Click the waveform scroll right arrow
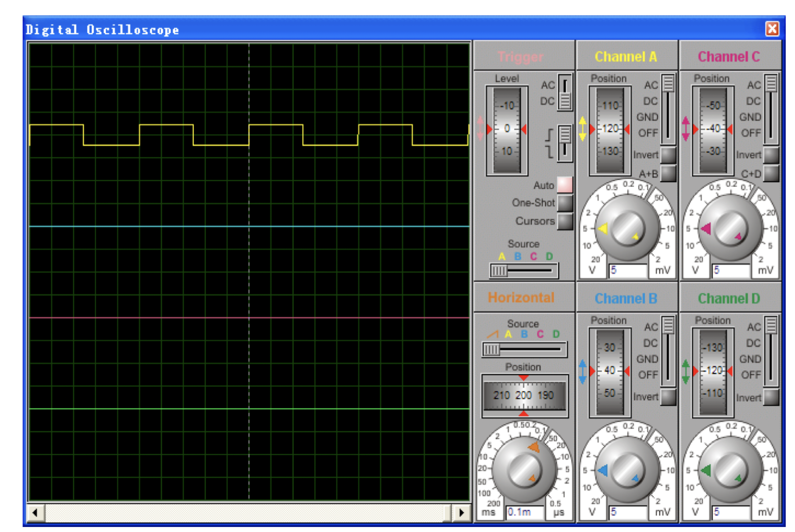This screenshot has height=532, width=795. [461, 513]
